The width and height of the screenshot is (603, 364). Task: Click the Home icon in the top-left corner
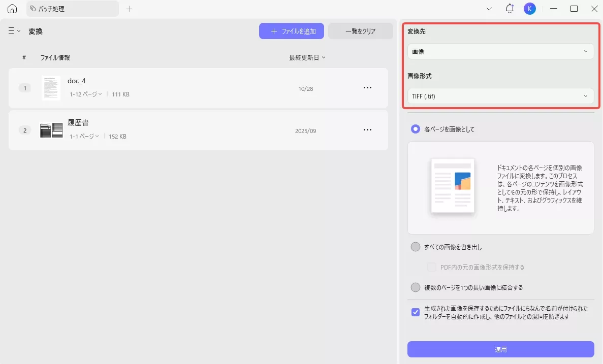coord(11,9)
